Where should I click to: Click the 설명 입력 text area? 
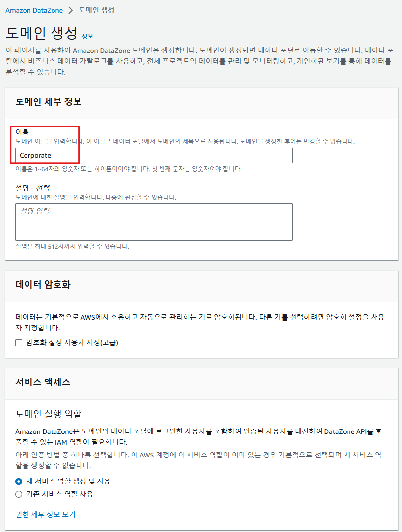(x=154, y=222)
